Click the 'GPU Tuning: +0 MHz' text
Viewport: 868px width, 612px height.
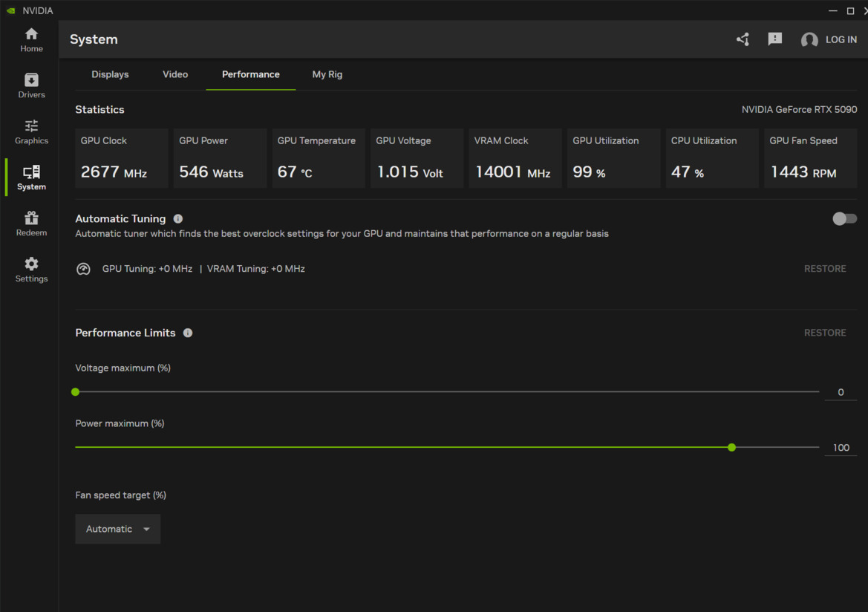pos(147,269)
